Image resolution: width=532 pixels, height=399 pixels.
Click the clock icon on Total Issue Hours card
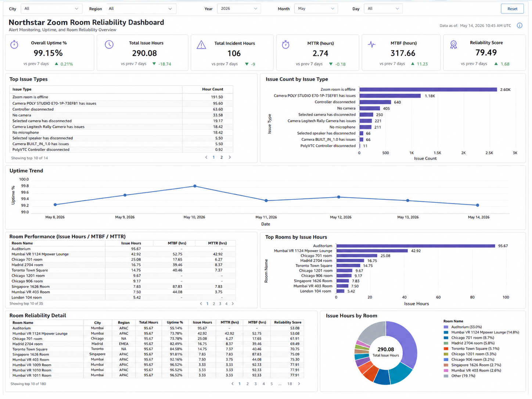click(x=109, y=44)
